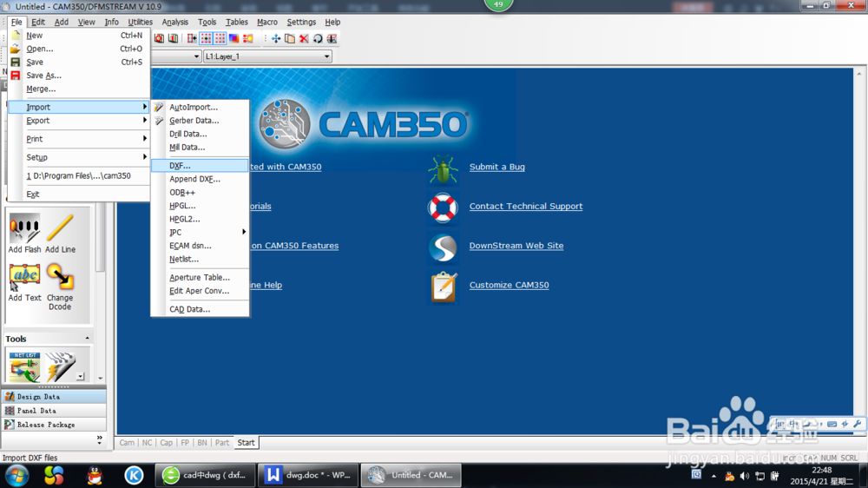This screenshot has width=868, height=488.
Task: Click the blue move arrows toolbar icon
Action: [276, 38]
